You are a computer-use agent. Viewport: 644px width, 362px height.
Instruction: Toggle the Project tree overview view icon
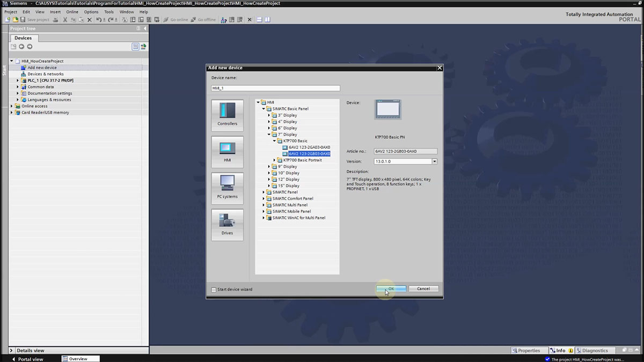136,47
